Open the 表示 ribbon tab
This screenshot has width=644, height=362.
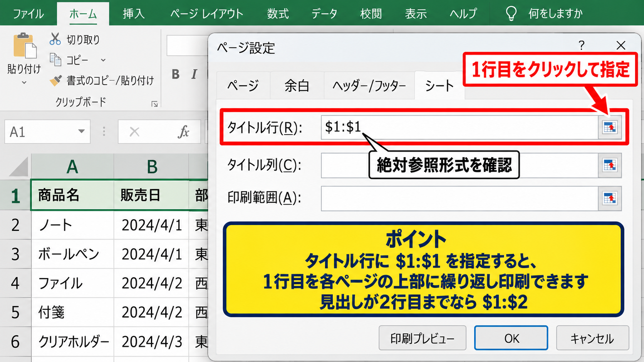click(x=416, y=14)
